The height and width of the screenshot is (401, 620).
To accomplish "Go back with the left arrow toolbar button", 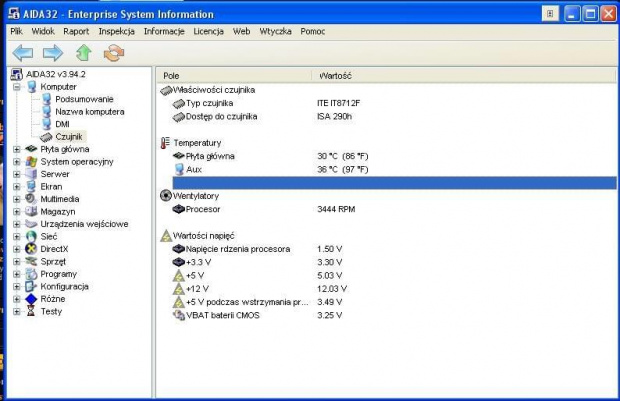I will coord(23,53).
